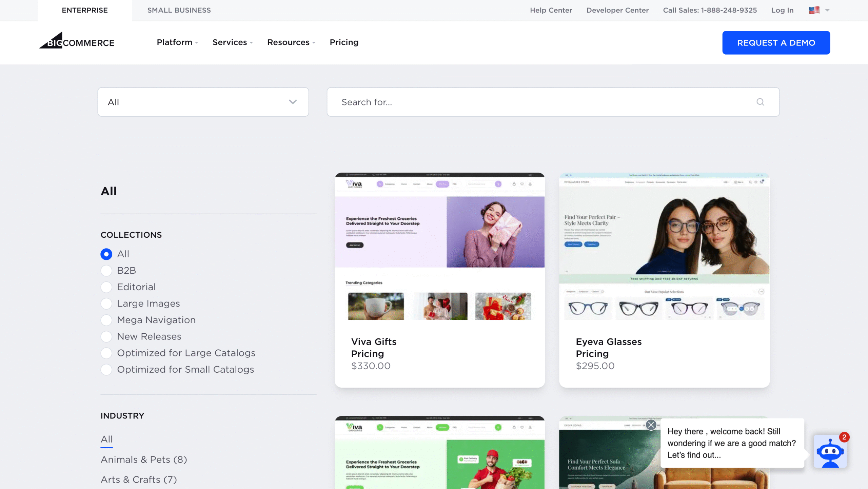The width and height of the screenshot is (868, 489).
Task: Select the All industry filter
Action: coord(106,439)
